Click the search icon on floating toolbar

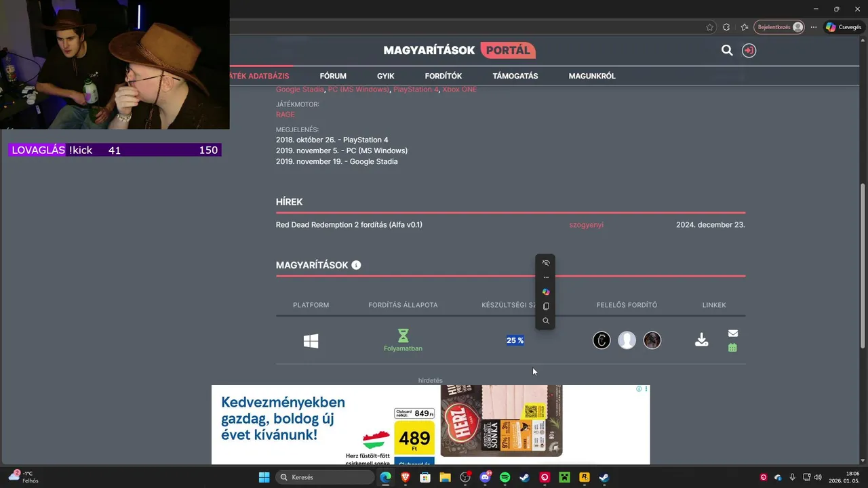click(546, 321)
